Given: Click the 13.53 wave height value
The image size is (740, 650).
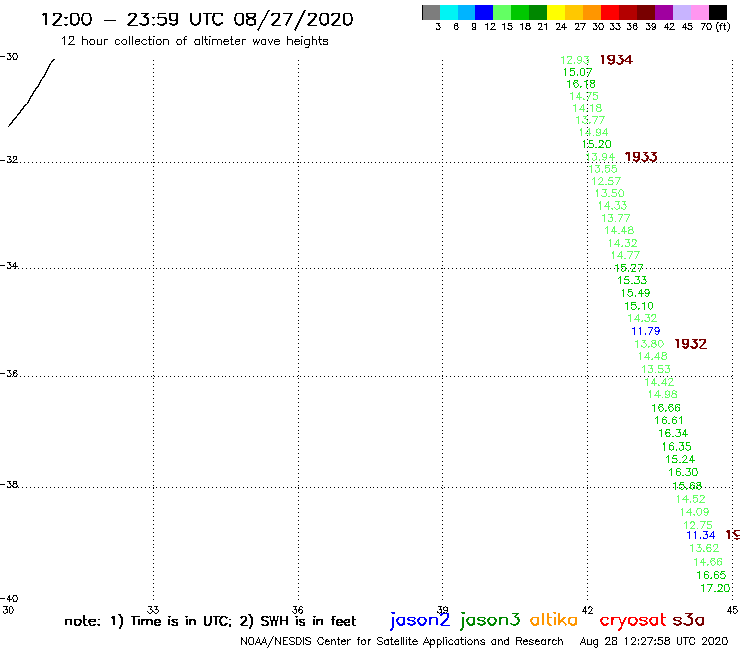Looking at the screenshot, I should pyautogui.click(x=656, y=369).
